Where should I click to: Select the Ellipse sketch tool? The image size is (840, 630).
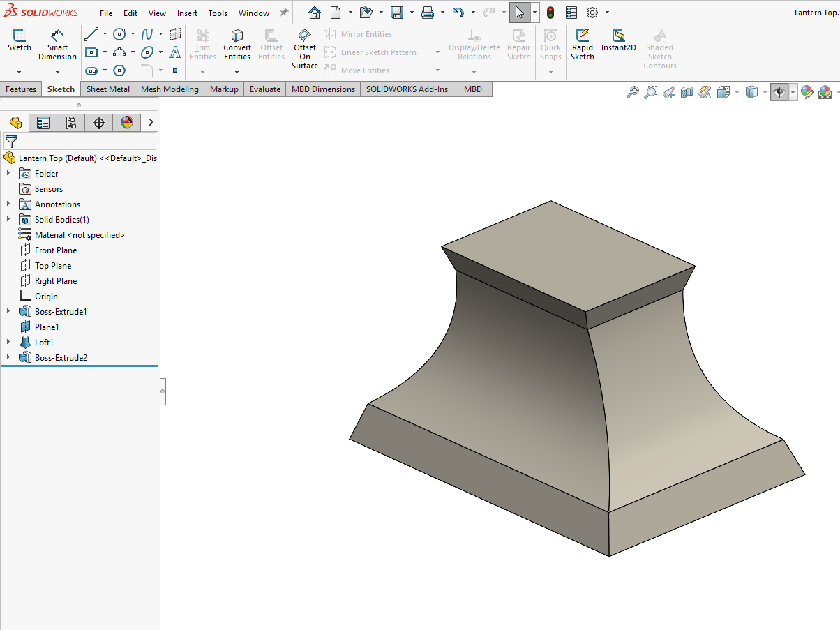click(x=147, y=52)
